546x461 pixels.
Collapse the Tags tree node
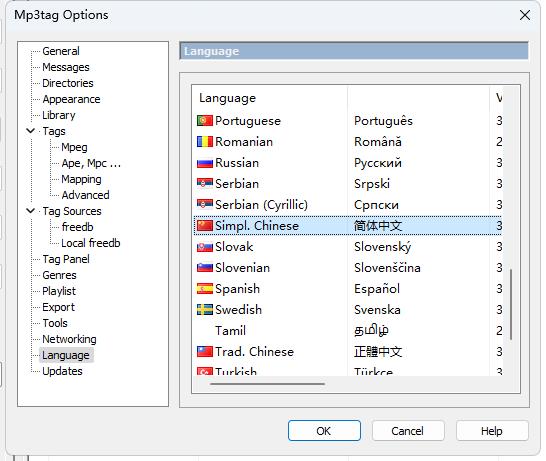pos(31,131)
